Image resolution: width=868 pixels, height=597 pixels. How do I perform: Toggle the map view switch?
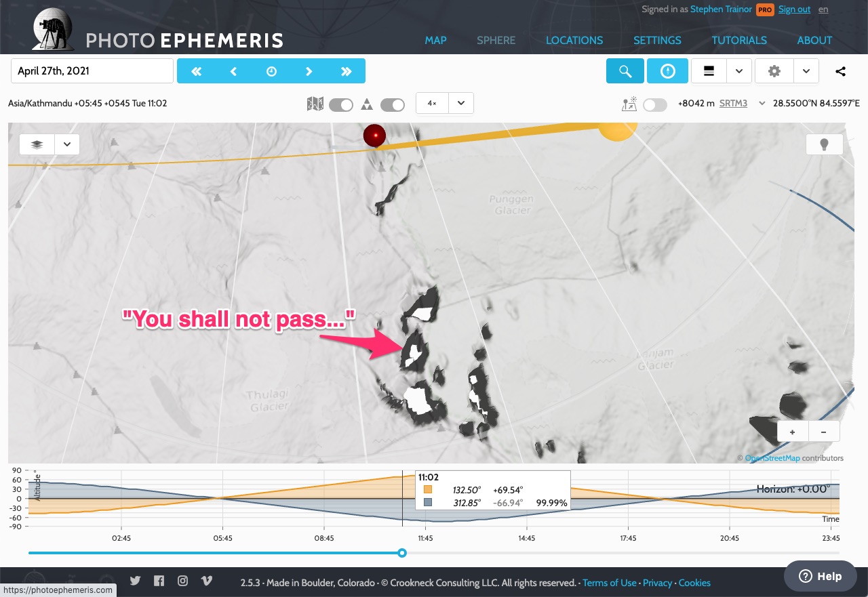pos(341,104)
